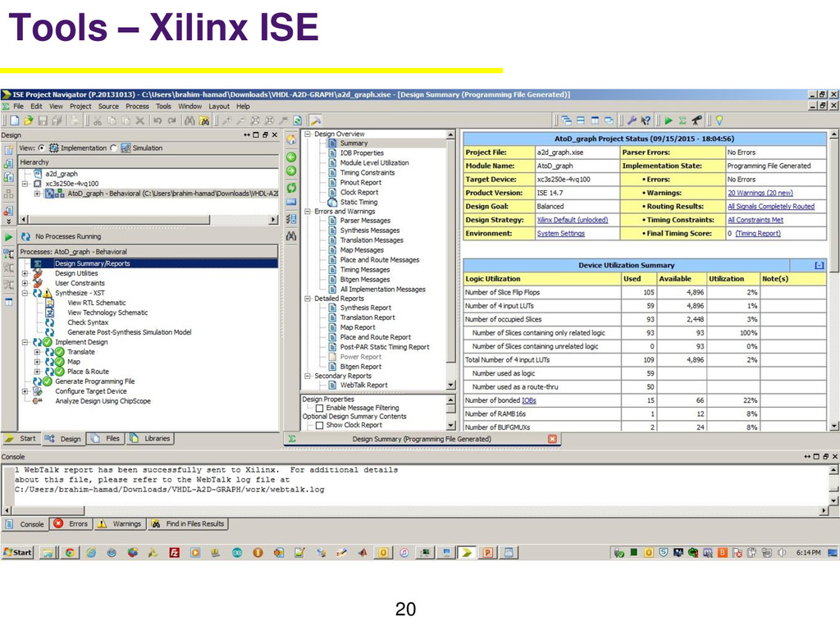Open All Signals Completely Routed link
The image size is (840, 630).
click(771, 206)
